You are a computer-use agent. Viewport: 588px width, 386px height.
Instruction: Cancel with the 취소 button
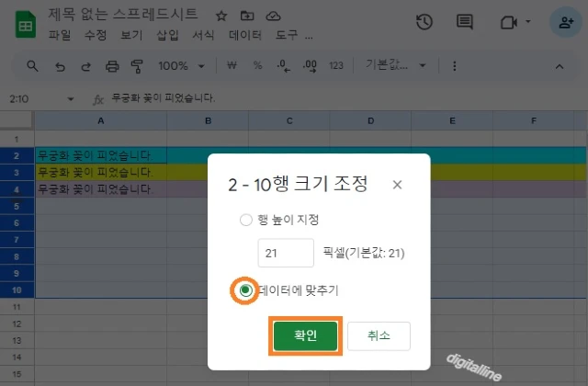click(x=379, y=335)
